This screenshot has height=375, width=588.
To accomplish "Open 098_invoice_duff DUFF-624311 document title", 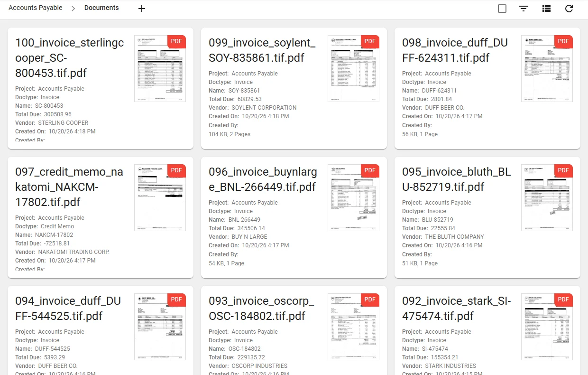I will tap(455, 50).
